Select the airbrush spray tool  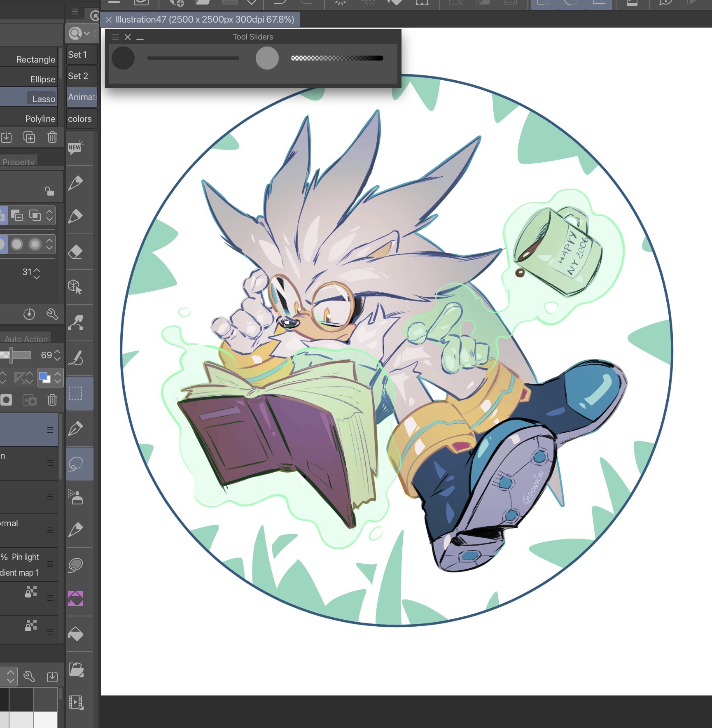75,497
